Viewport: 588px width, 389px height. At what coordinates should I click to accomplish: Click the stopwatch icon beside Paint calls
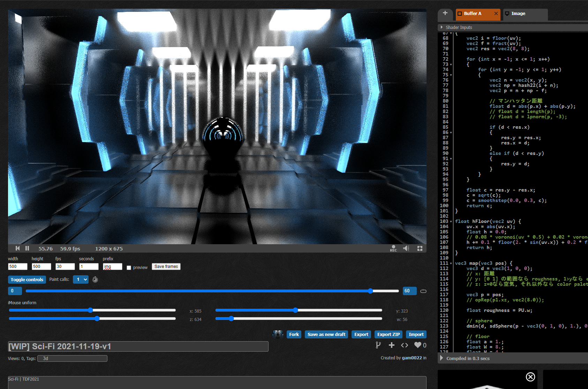(x=95, y=279)
